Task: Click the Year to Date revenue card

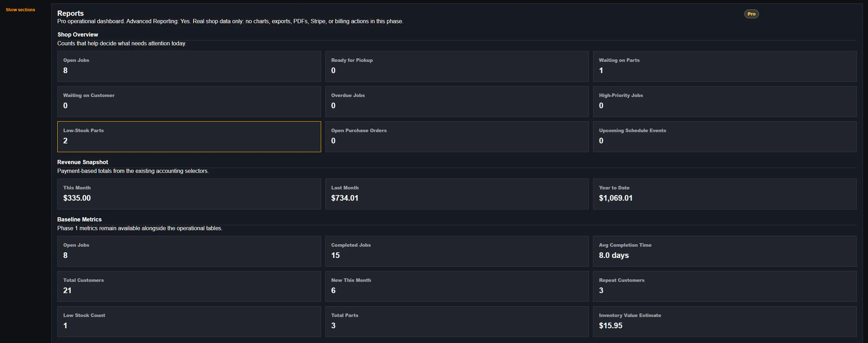Action: point(725,194)
